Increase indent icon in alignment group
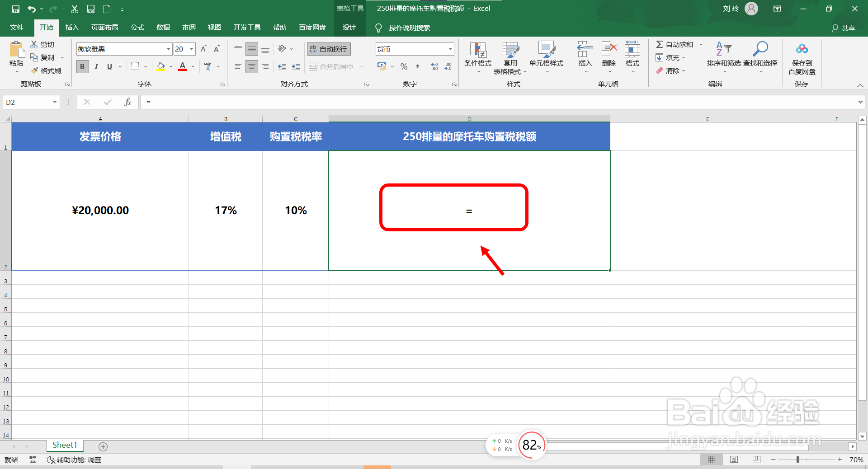The height and width of the screenshot is (469, 868). 296,66
